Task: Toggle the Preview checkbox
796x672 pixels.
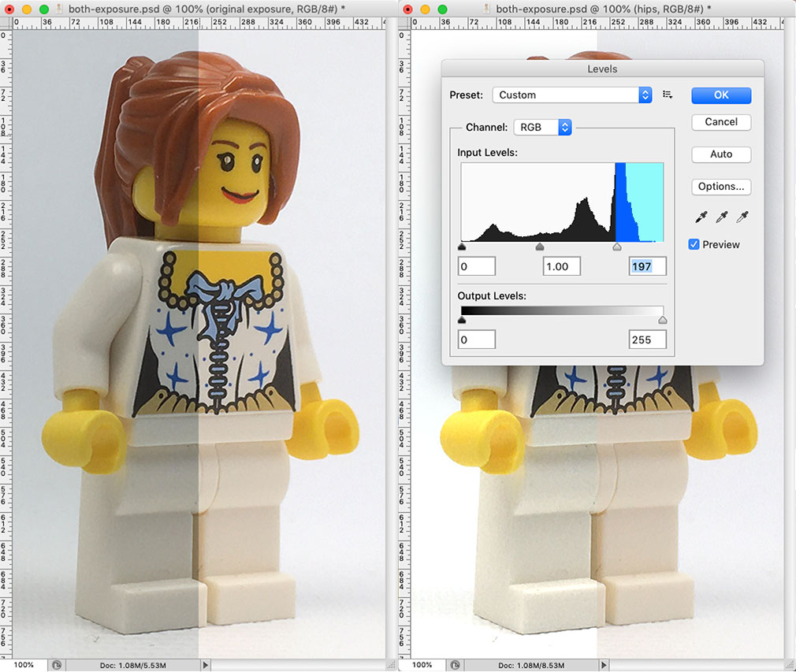Action: 694,244
